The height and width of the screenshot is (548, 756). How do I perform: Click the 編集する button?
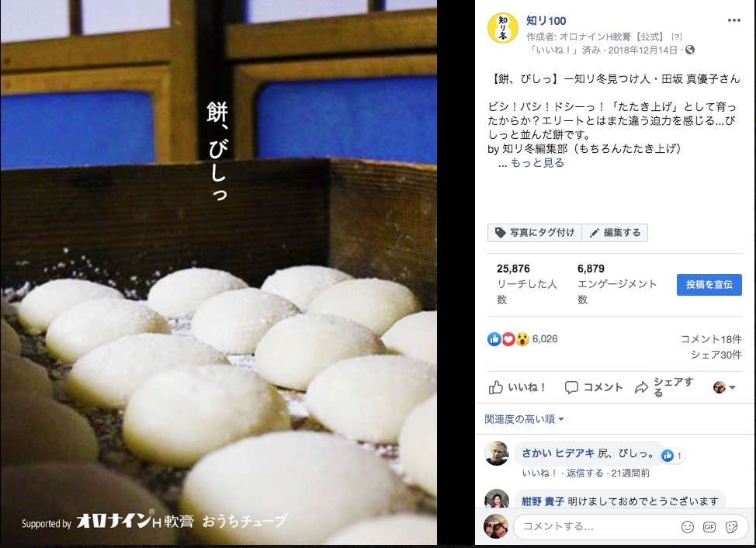(615, 233)
